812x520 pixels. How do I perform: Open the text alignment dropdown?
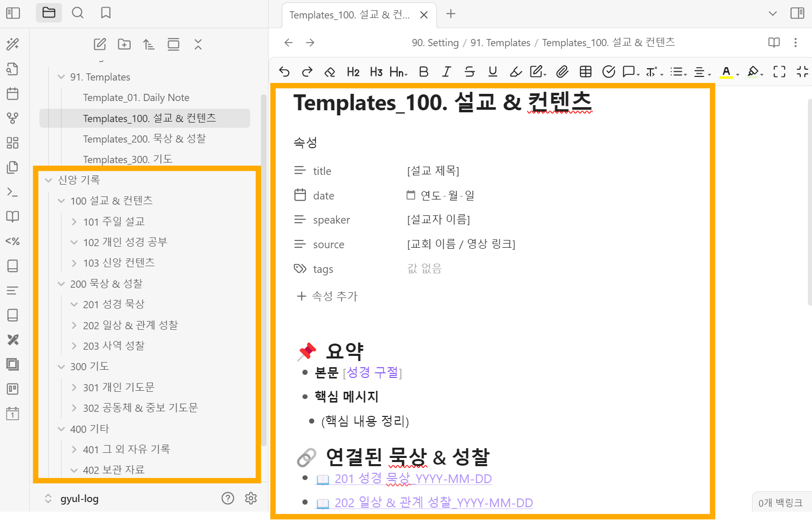(702, 72)
